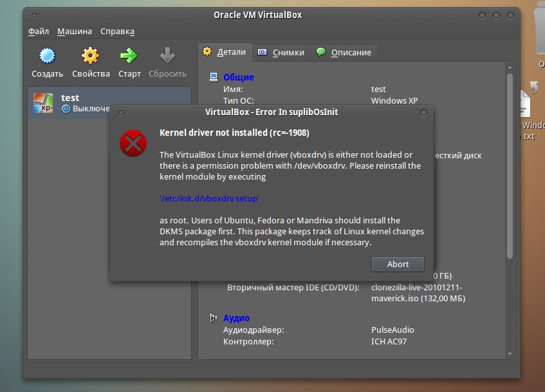Select the test machine name in list
545x392 pixels.
tap(70, 98)
